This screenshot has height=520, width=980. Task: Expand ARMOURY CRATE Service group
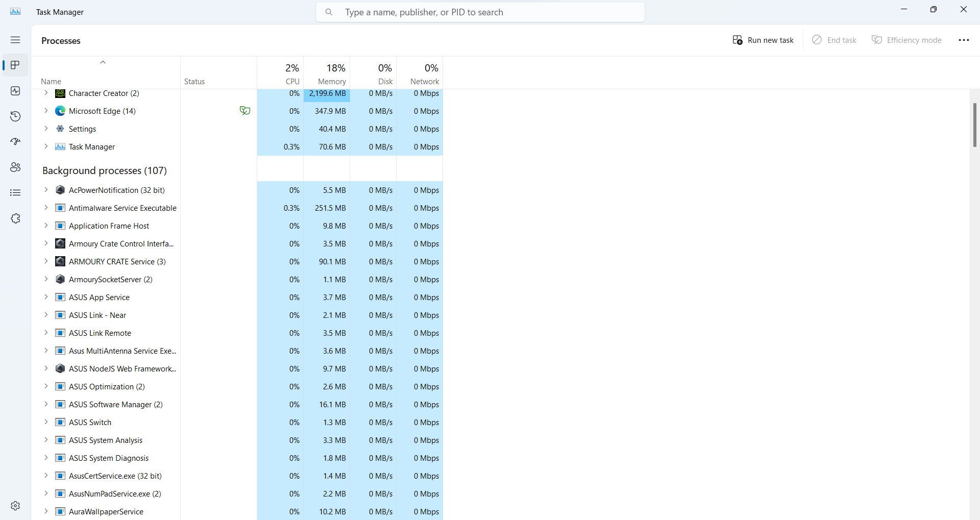[46, 261]
